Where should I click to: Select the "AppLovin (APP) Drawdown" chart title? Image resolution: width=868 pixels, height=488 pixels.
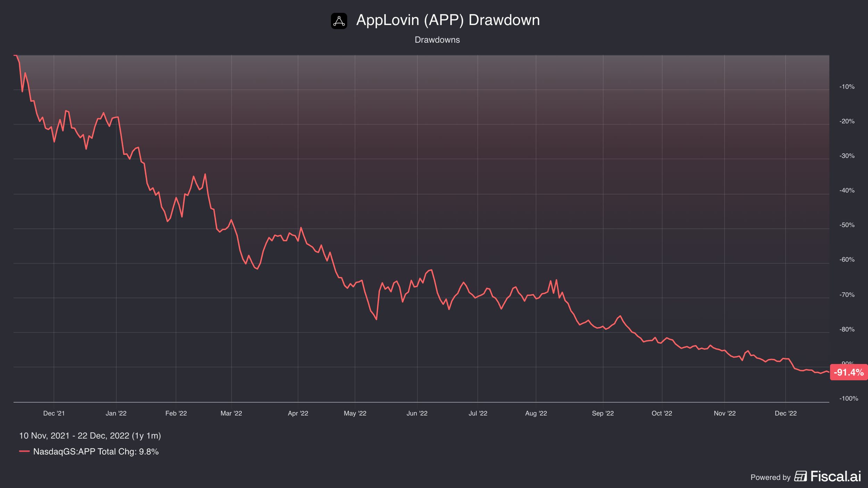448,20
